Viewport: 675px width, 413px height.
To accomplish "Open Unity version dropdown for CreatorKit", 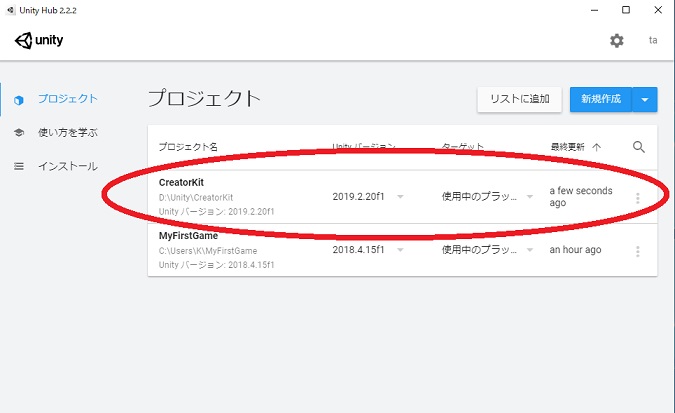I will click(x=400, y=197).
